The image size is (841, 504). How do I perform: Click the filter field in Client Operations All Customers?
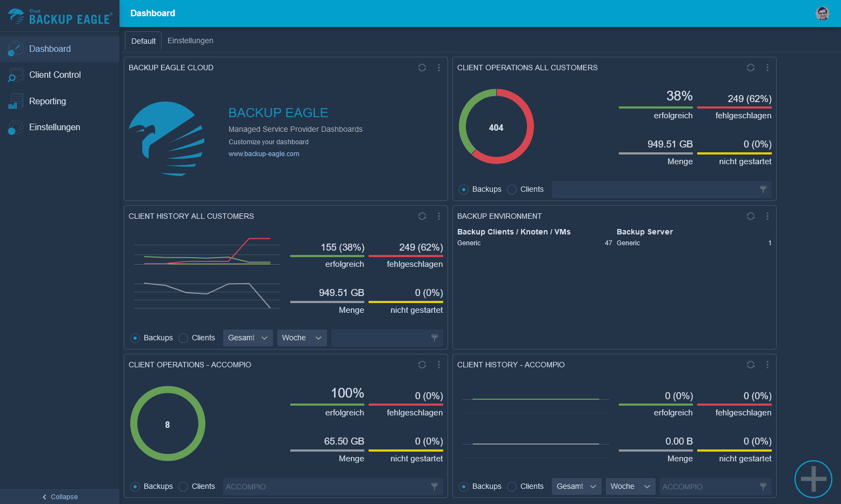pos(662,190)
